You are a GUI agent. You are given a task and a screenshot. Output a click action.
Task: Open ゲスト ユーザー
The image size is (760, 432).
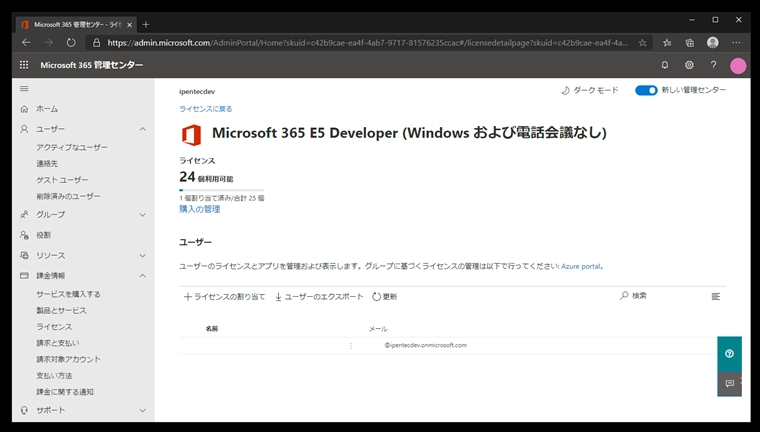tap(62, 180)
